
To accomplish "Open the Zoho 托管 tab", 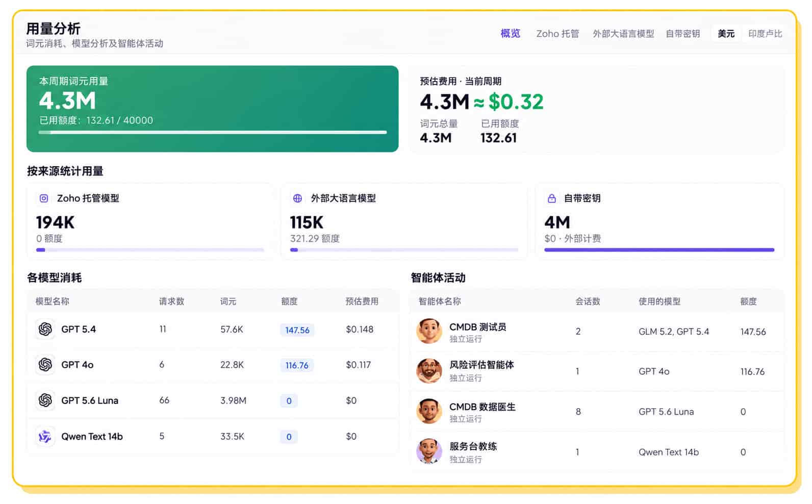I will point(557,34).
